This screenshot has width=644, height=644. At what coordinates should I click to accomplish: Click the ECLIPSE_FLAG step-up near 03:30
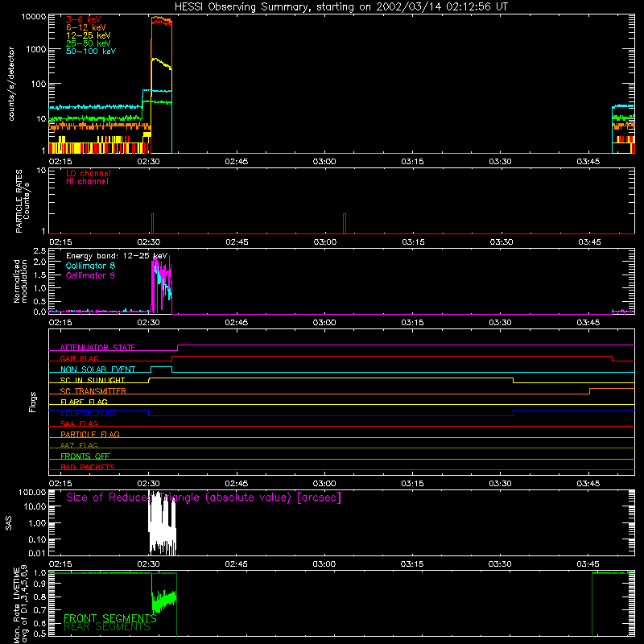pos(514,413)
